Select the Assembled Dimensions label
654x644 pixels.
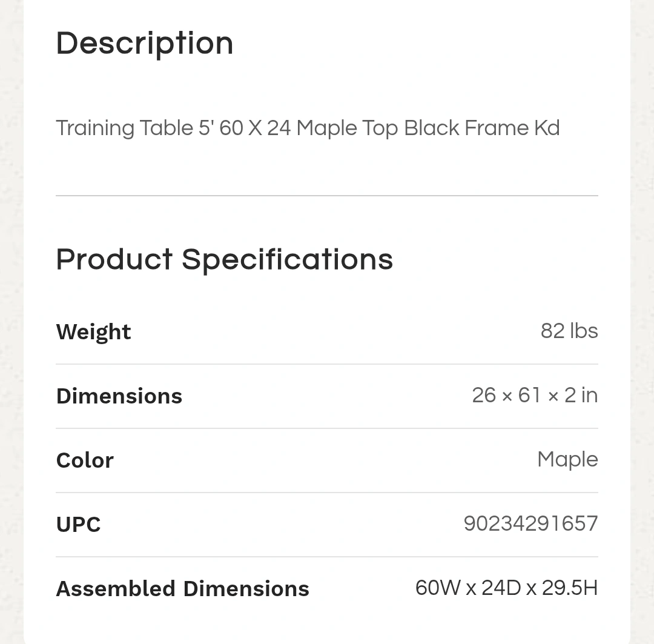pos(182,589)
